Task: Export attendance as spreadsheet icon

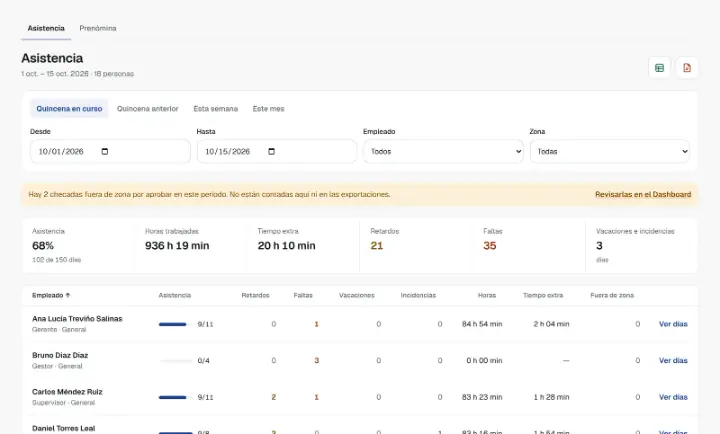Action: tap(659, 68)
